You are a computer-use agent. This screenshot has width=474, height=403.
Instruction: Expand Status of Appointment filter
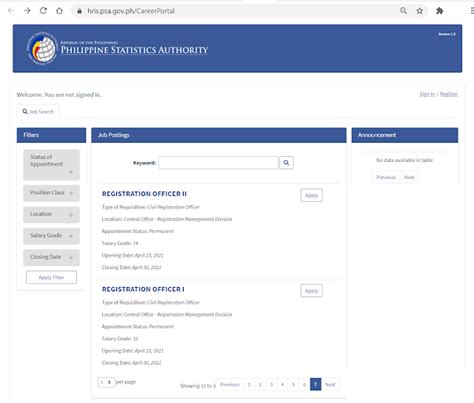tap(51, 165)
